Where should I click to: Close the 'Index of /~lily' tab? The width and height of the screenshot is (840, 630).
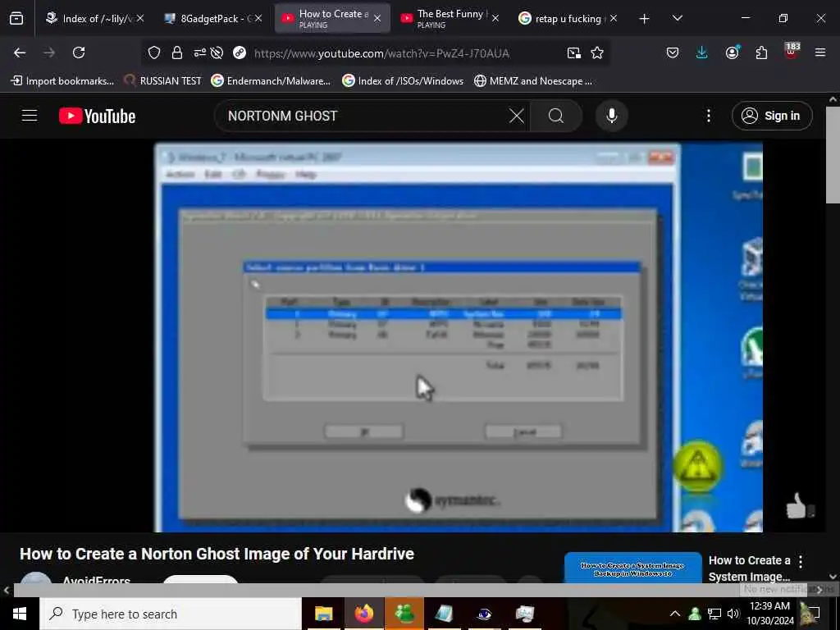139,18
